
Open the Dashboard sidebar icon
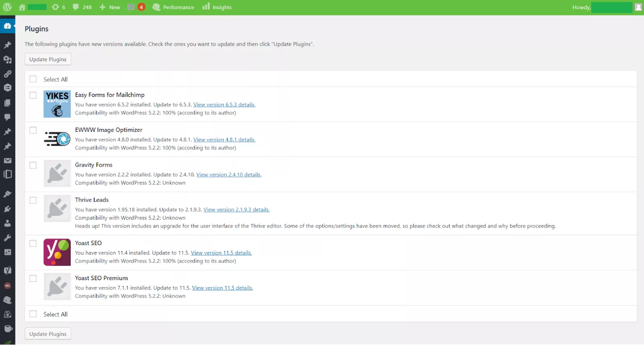pyautogui.click(x=8, y=26)
